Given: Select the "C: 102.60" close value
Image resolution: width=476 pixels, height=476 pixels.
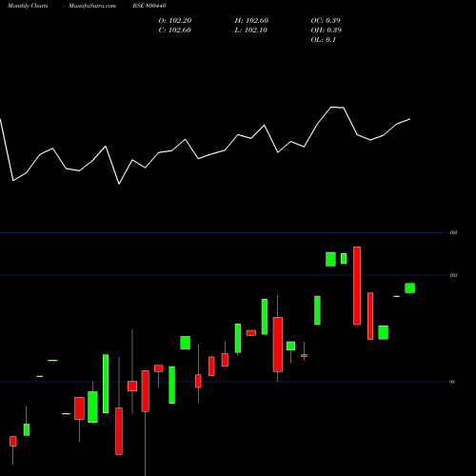Looking at the screenshot, I should tap(175, 30).
